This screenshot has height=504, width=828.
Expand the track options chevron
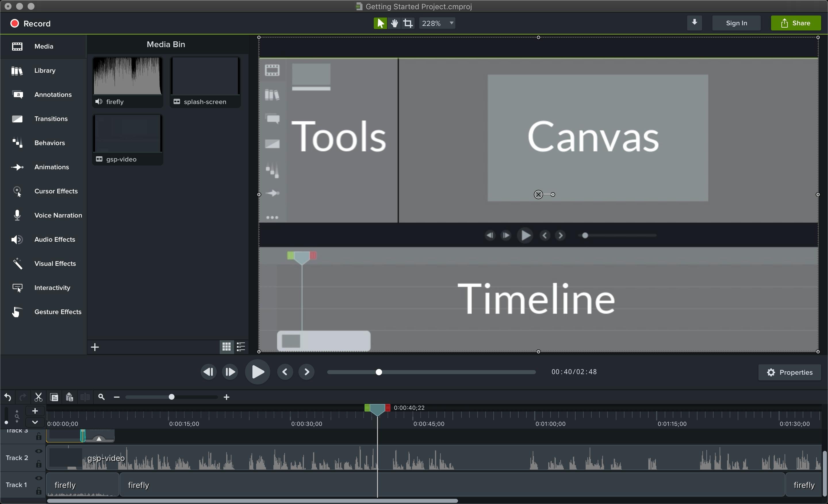click(34, 422)
